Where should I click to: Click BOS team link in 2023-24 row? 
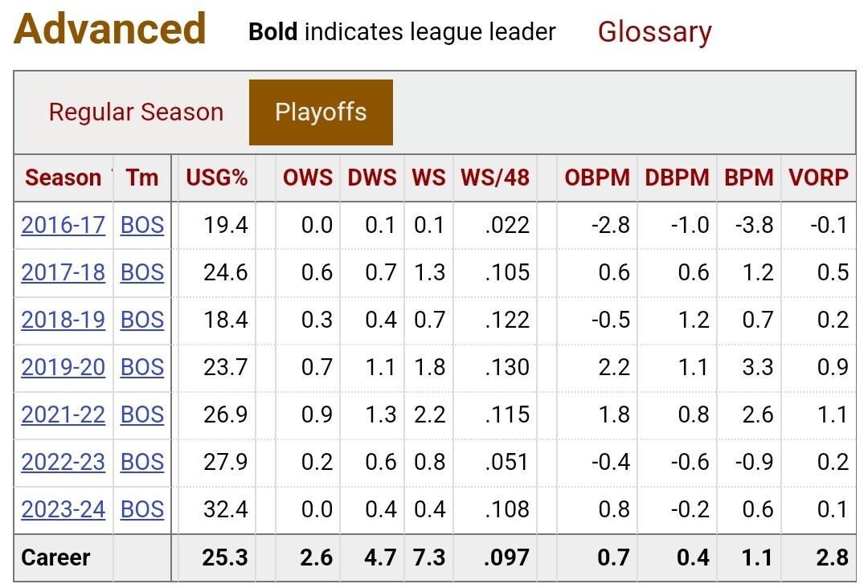coord(142,509)
